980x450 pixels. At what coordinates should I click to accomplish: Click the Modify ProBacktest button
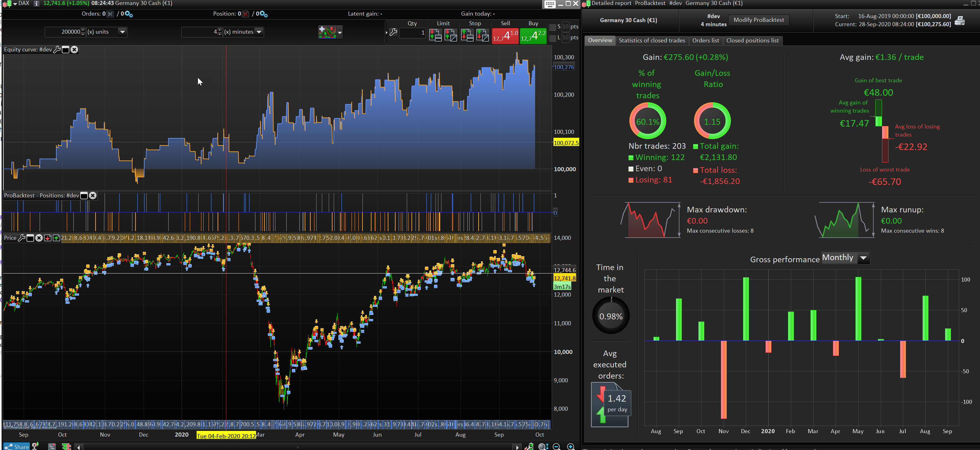point(758,20)
